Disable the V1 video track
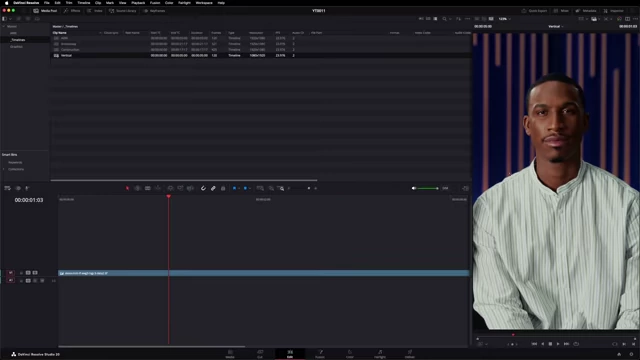 [x=35, y=273]
